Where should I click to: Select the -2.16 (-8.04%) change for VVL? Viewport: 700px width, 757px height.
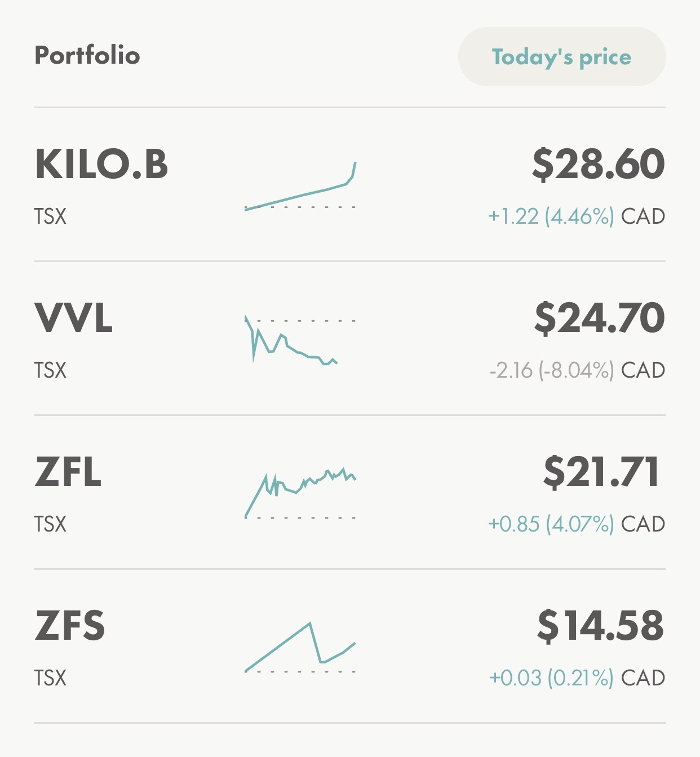point(551,370)
